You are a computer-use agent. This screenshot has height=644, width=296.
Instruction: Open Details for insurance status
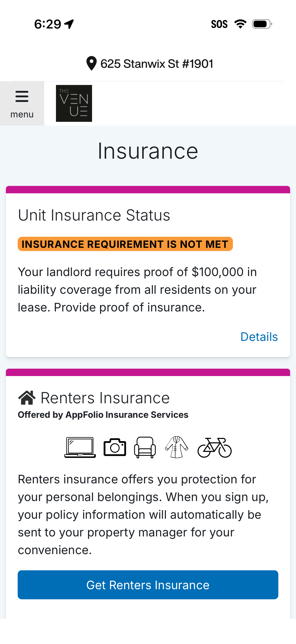(259, 337)
